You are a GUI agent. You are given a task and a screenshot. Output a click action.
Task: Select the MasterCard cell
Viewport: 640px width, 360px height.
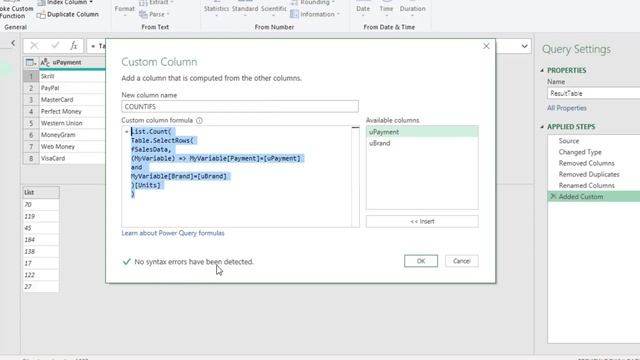[72, 100]
